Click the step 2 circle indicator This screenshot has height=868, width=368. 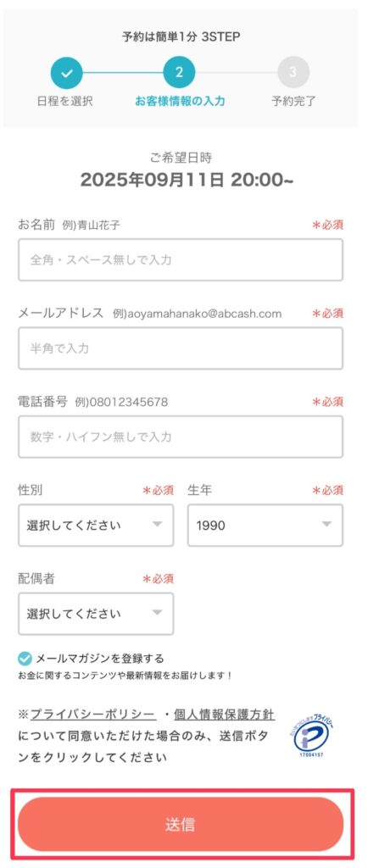pyautogui.click(x=179, y=73)
